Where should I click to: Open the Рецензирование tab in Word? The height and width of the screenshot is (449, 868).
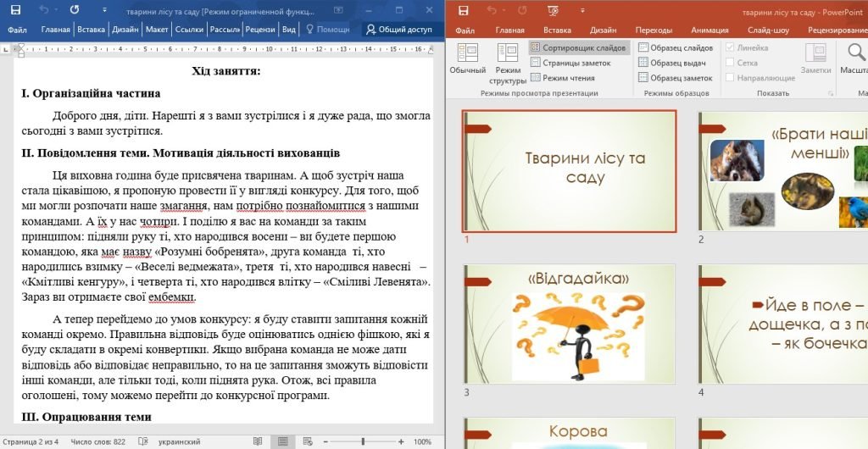pos(261,30)
